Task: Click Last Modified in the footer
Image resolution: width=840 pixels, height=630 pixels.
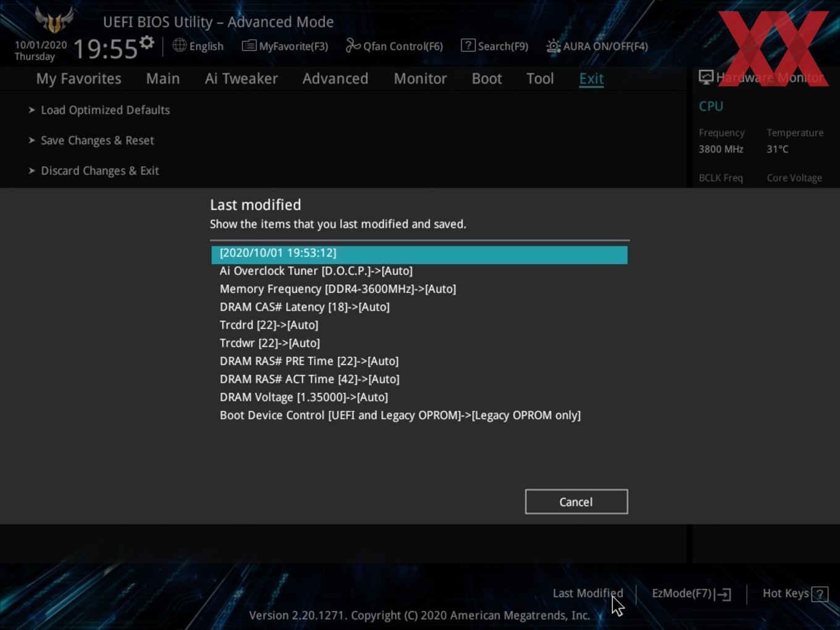Action: click(587, 593)
